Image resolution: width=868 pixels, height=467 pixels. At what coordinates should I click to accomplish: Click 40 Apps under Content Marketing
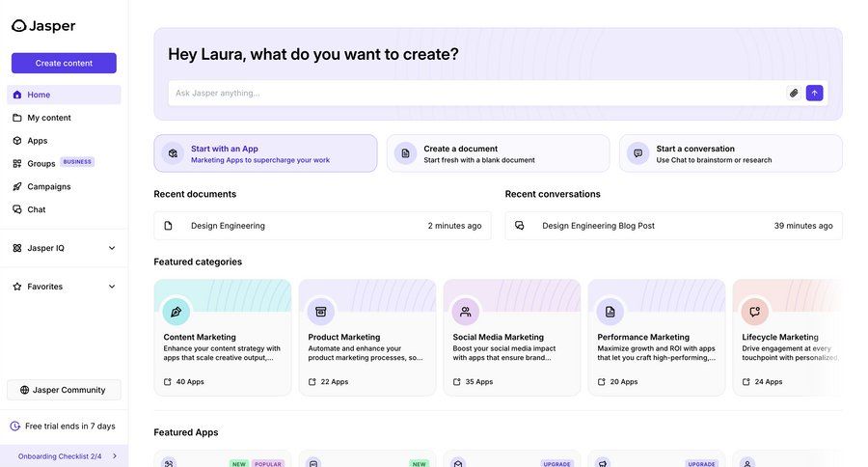(x=184, y=382)
